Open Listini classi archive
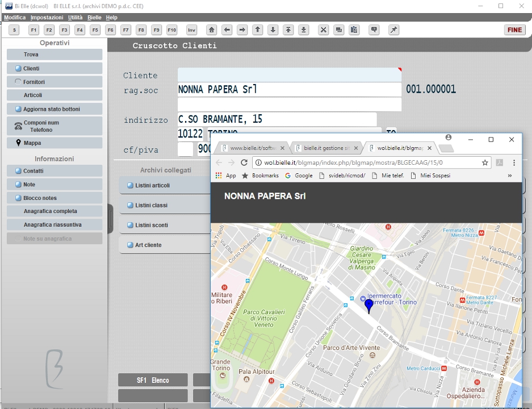This screenshot has height=409, width=532. (165, 205)
